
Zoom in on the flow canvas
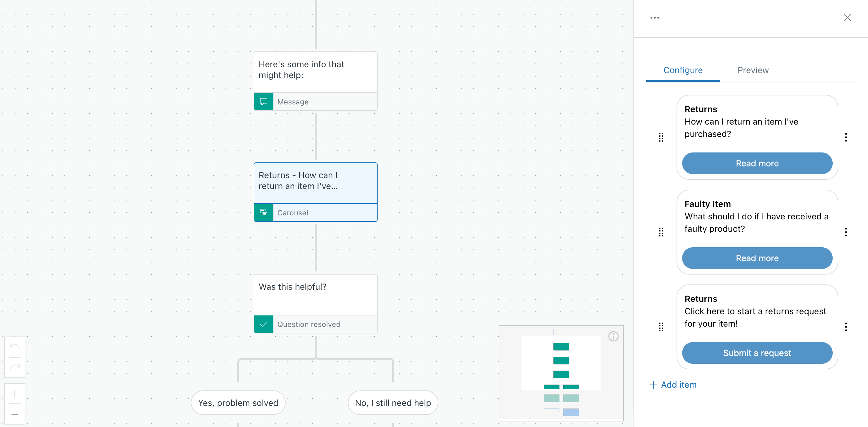pos(15,394)
